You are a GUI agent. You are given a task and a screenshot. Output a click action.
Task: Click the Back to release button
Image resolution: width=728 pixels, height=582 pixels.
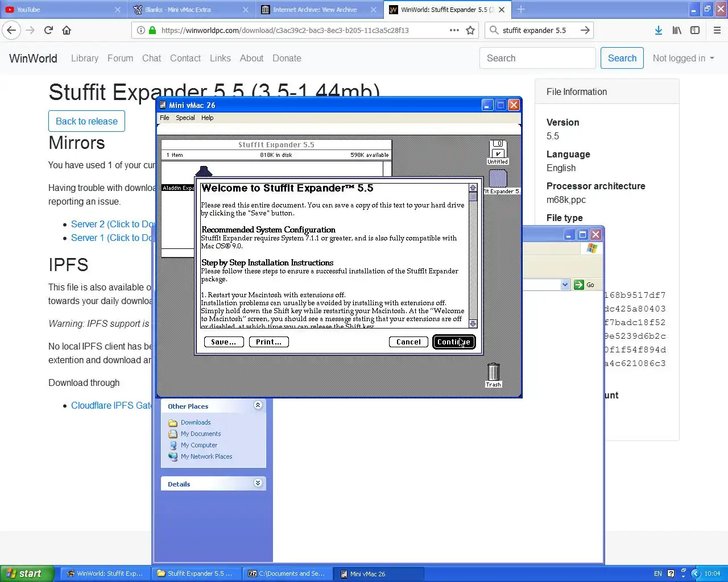(86, 121)
